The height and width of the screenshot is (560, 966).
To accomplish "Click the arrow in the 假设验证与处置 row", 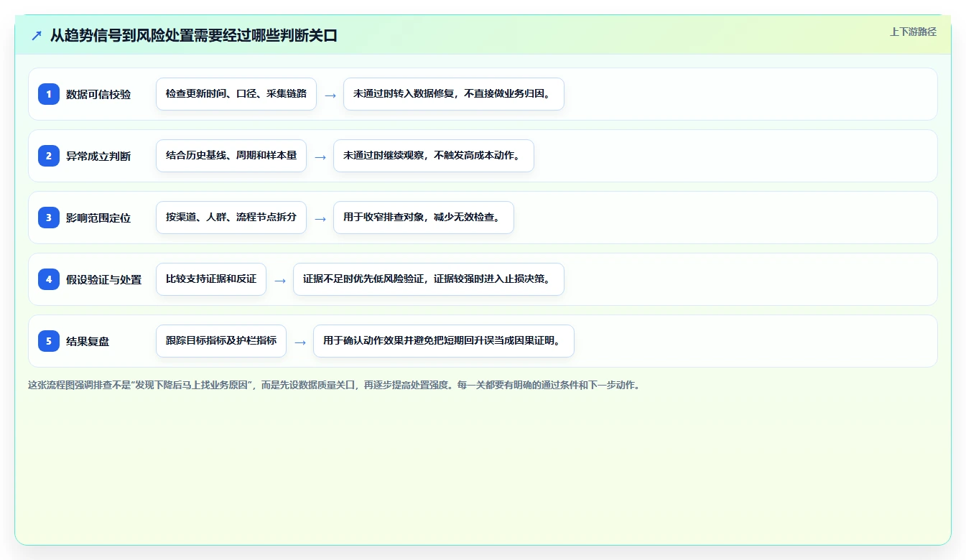I will tap(280, 280).
